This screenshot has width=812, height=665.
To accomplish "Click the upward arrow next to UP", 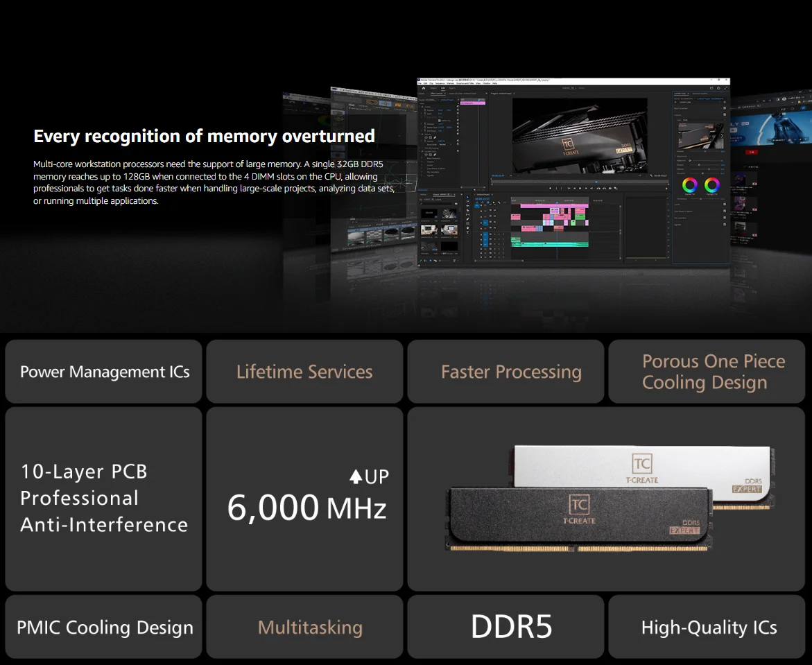I will 355,476.
